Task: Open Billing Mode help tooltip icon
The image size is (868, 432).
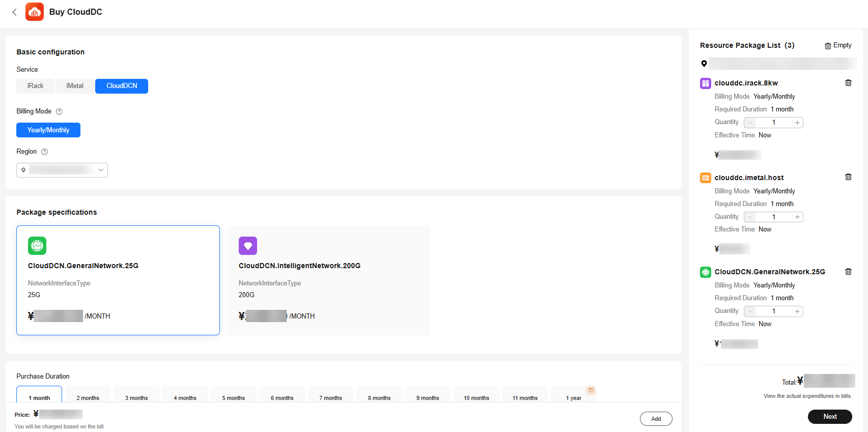Action: click(x=59, y=111)
